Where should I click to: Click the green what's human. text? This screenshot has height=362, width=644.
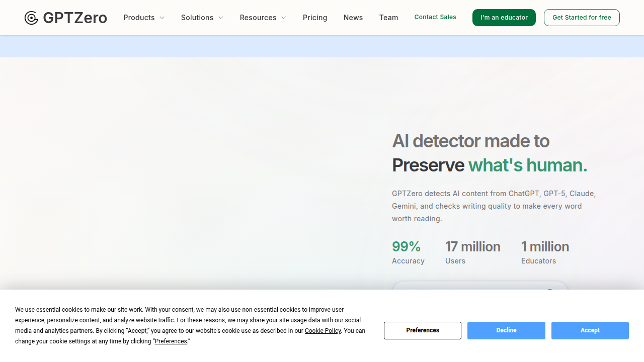click(x=528, y=165)
